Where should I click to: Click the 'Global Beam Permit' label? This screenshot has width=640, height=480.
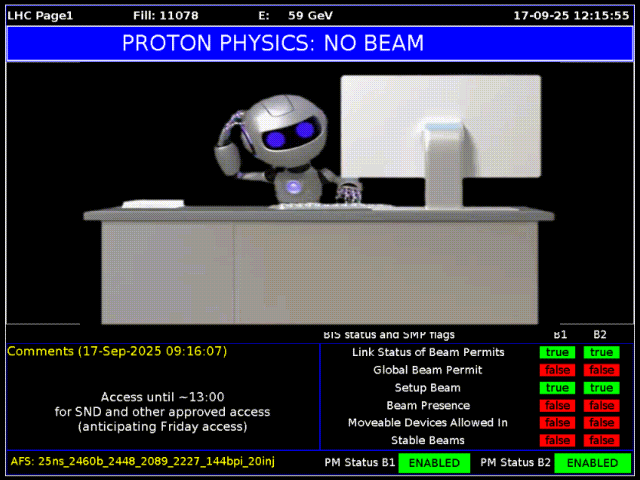click(x=427, y=370)
